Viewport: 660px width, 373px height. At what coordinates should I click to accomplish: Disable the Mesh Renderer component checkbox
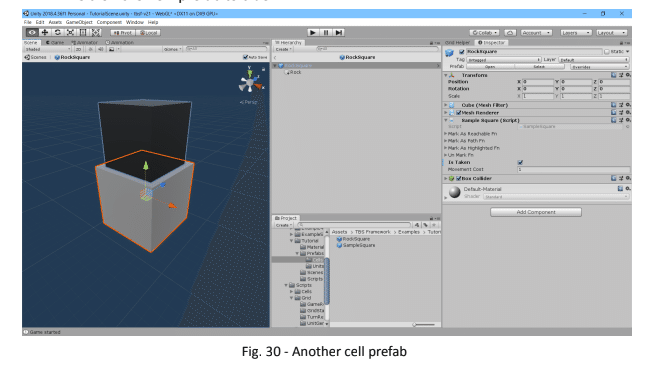coord(458,113)
